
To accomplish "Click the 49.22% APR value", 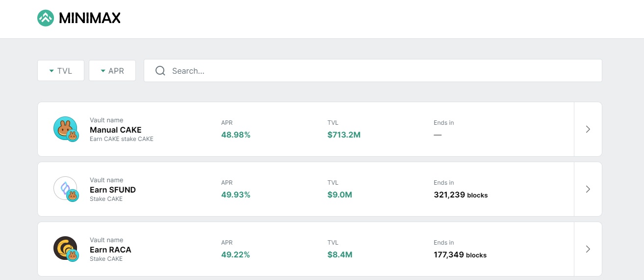I will pyautogui.click(x=235, y=254).
